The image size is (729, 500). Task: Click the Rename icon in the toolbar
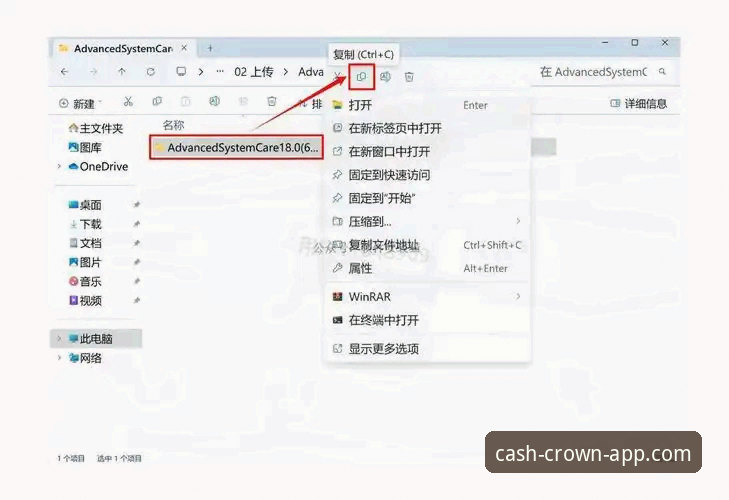click(x=214, y=101)
